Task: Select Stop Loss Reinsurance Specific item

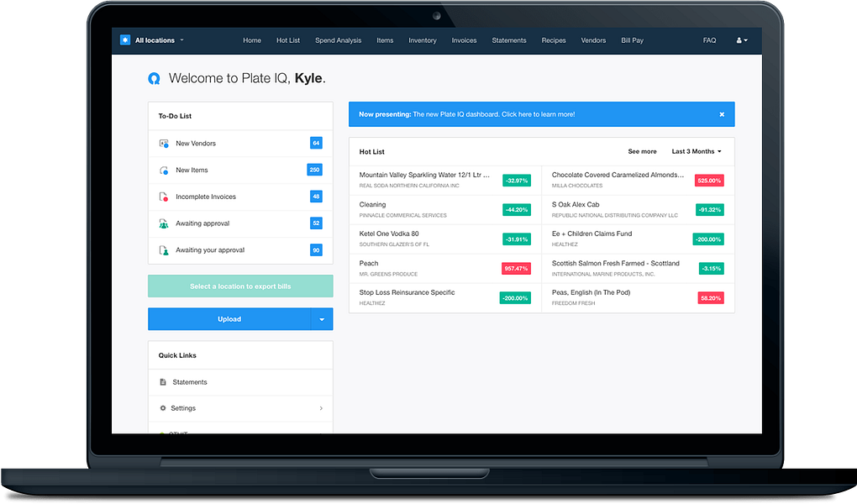Action: coord(445,298)
